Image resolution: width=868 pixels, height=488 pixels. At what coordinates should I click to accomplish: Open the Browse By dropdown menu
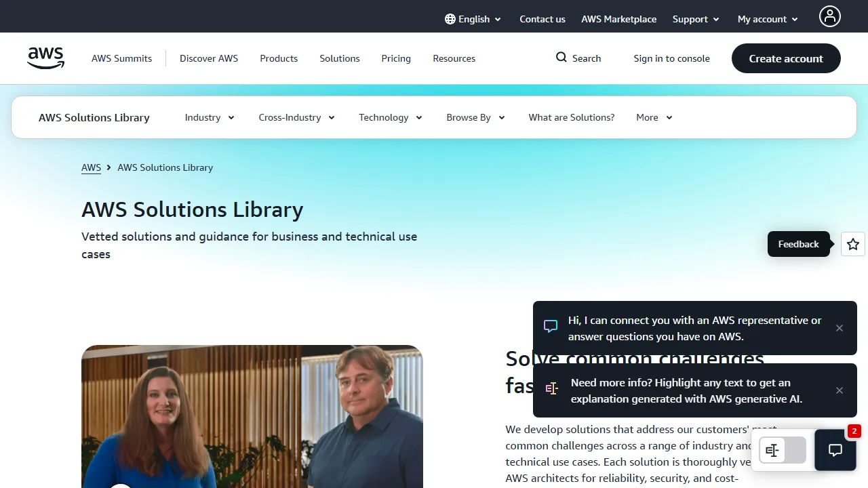click(476, 117)
